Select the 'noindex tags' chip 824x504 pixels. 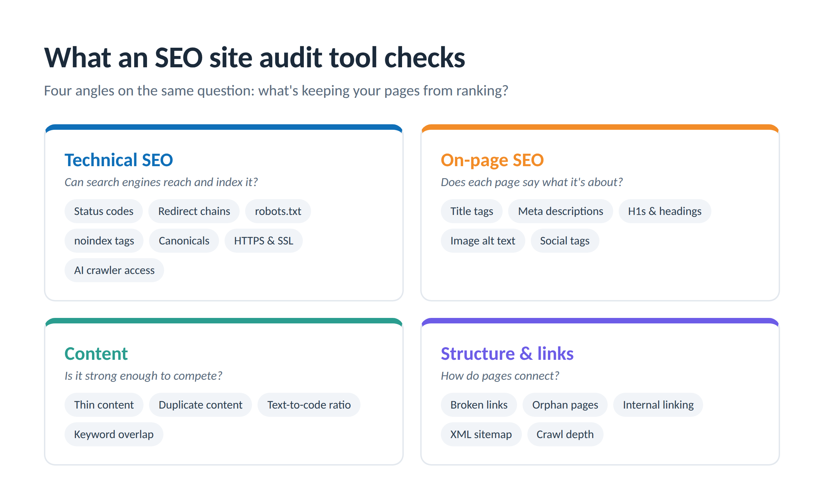[x=104, y=241]
